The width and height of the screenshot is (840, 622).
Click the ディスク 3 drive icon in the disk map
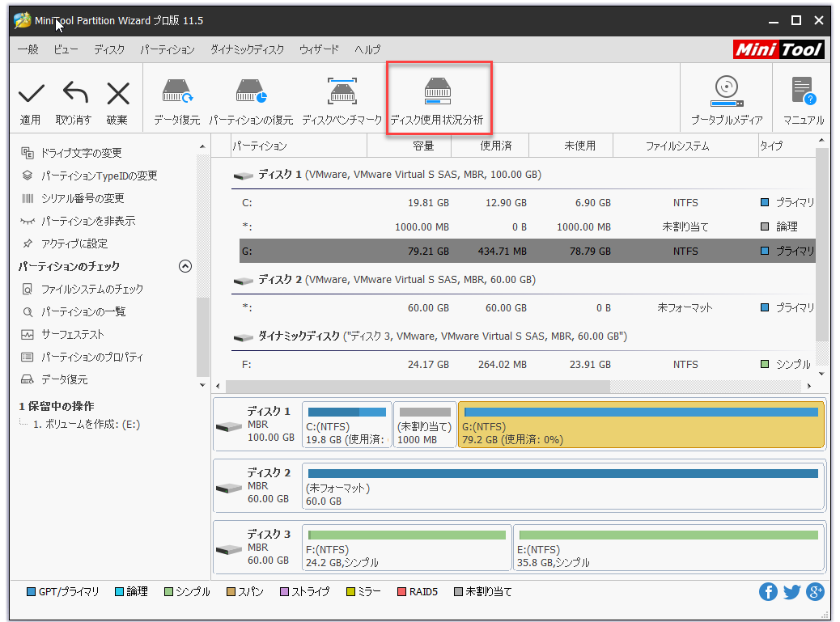[229, 550]
